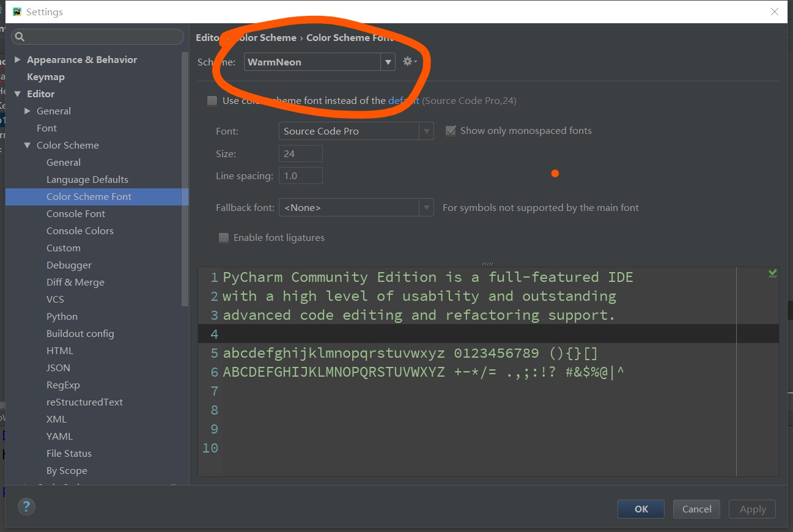
Task: Open Python color scheme page
Action: click(62, 316)
